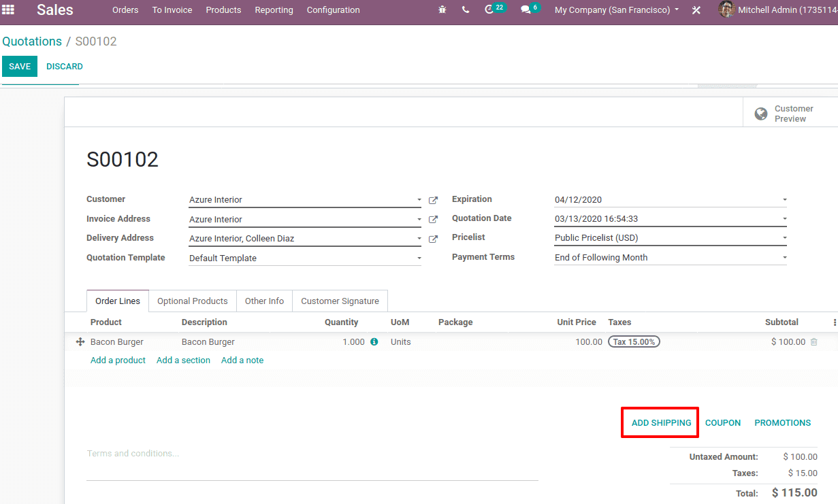Click the Sales app title

55,10
